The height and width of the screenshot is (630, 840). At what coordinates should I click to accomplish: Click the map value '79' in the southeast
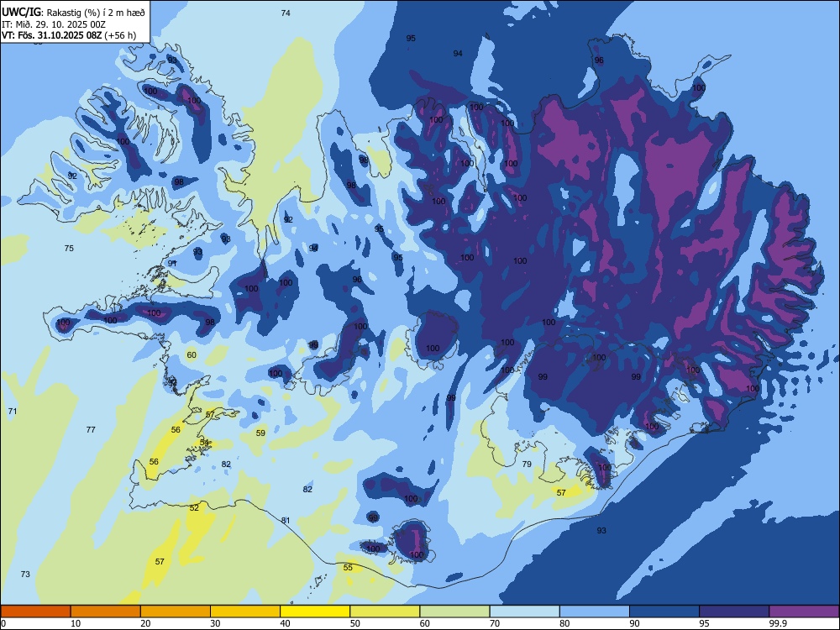pos(527,464)
